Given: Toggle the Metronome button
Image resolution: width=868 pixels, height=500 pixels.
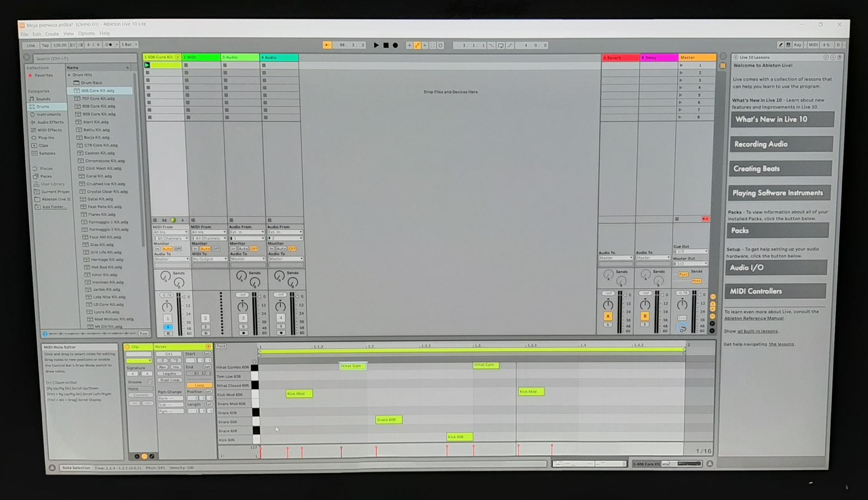Looking at the screenshot, I should 108,45.
